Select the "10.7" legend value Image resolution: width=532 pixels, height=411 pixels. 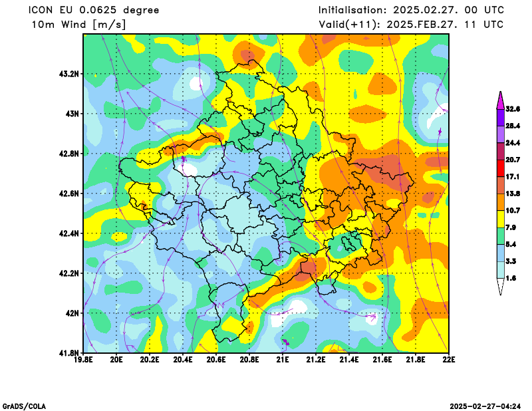click(513, 211)
